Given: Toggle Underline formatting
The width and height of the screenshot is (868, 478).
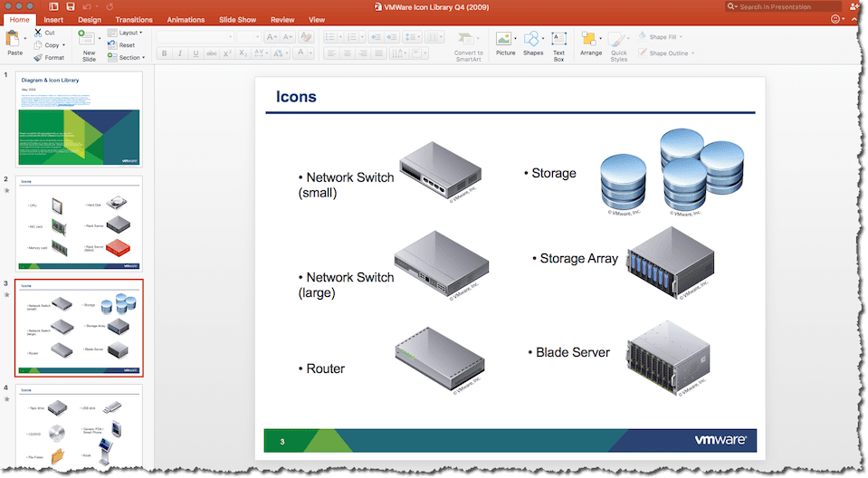Looking at the screenshot, I should click(x=195, y=53).
